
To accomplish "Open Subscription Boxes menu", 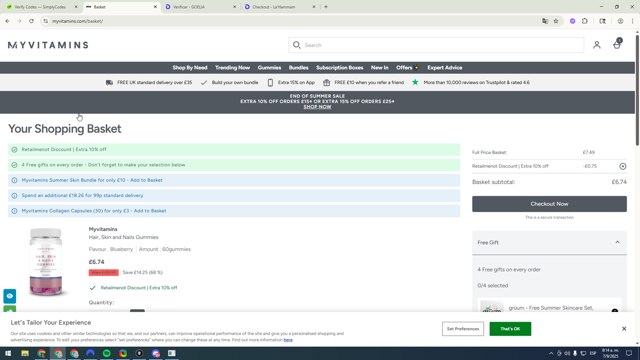I will [x=340, y=68].
